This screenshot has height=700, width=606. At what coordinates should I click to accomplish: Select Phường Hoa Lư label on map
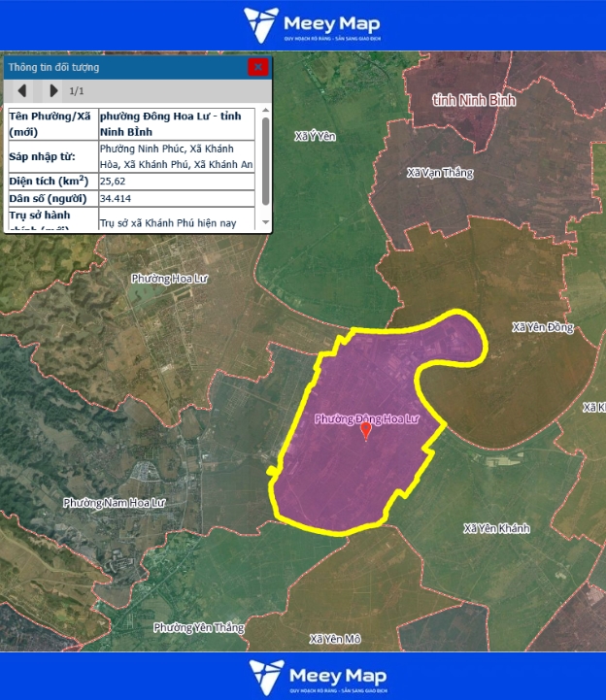(x=170, y=279)
